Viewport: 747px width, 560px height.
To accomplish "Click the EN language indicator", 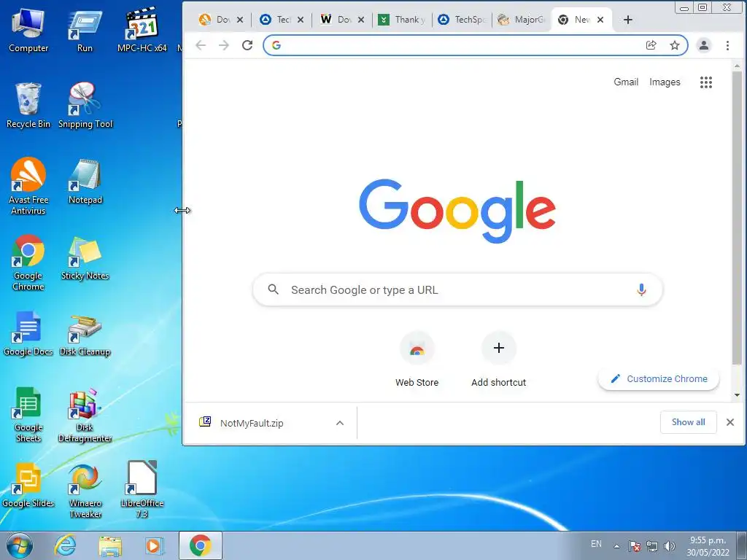I will click(x=596, y=544).
